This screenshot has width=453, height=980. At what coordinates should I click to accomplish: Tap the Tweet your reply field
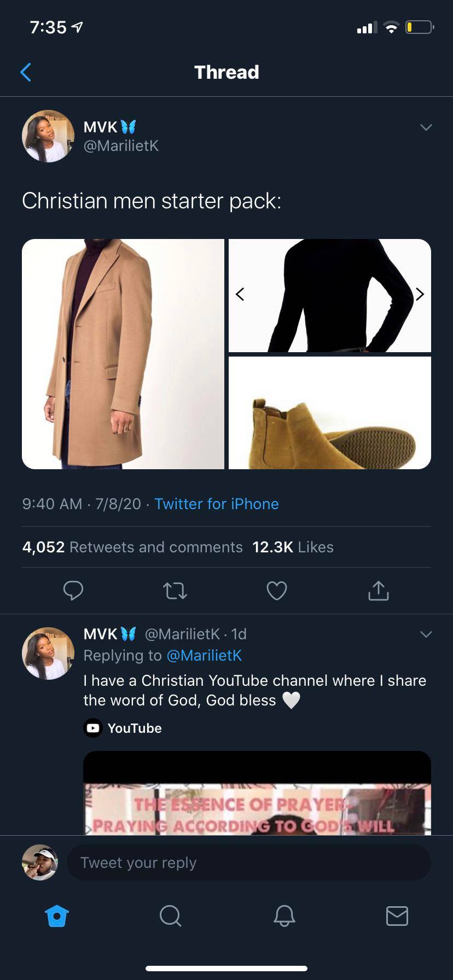pyautogui.click(x=249, y=862)
